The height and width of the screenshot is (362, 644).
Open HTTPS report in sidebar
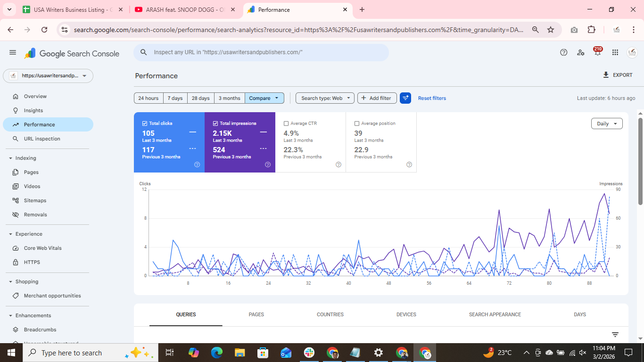pyautogui.click(x=48, y=262)
